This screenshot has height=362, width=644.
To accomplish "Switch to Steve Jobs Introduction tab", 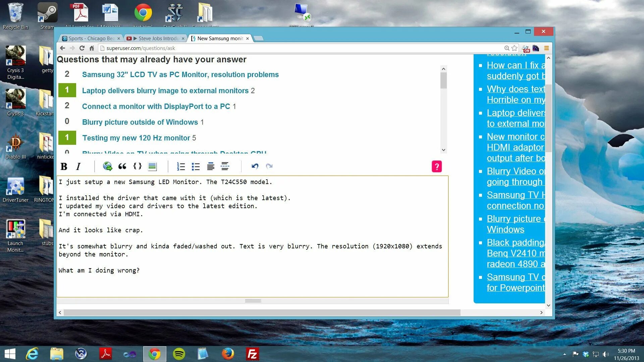I will [156, 39].
